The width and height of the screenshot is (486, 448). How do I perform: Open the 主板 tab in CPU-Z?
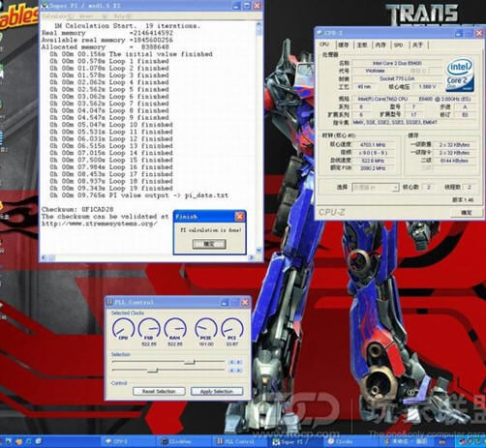[362, 45]
